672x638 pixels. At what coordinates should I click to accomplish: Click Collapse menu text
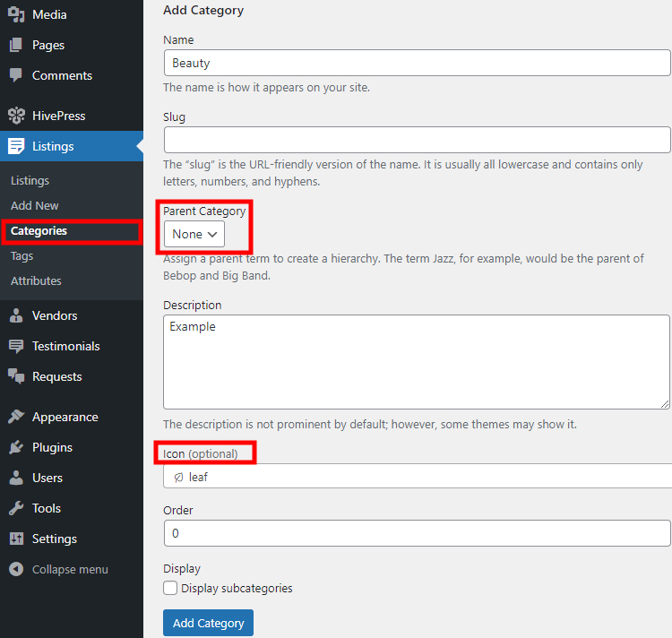pos(70,569)
